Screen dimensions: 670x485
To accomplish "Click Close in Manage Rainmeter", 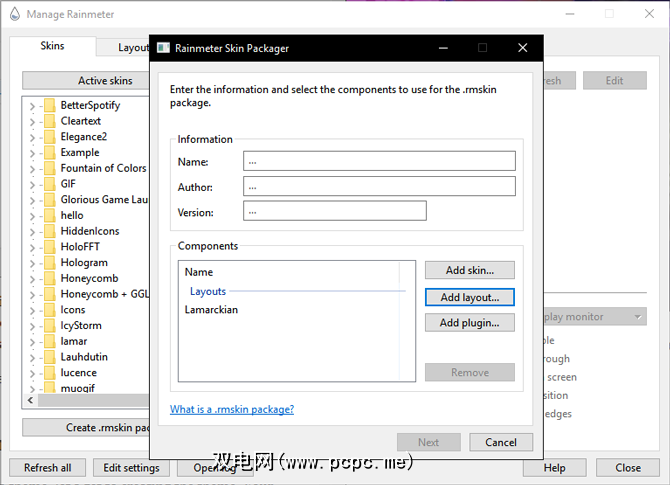I will (x=628, y=468).
